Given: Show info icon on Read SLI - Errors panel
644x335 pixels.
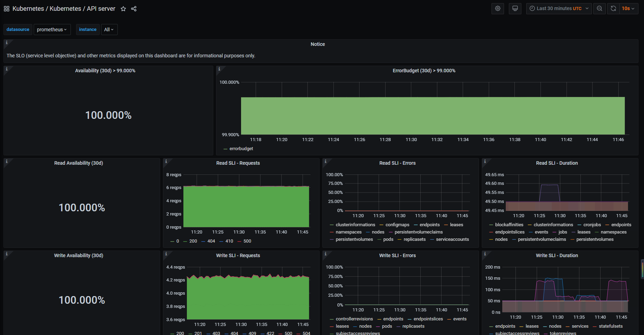Looking at the screenshot, I should click(325, 161).
